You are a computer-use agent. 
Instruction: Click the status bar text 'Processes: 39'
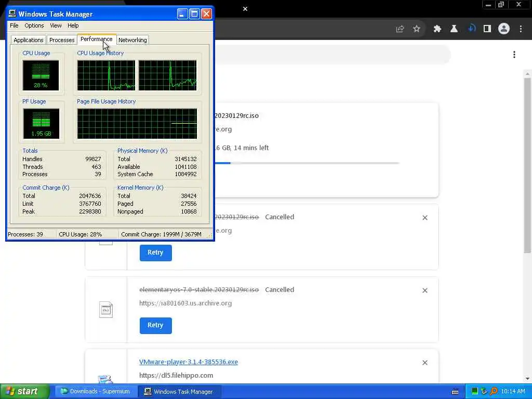25,234
